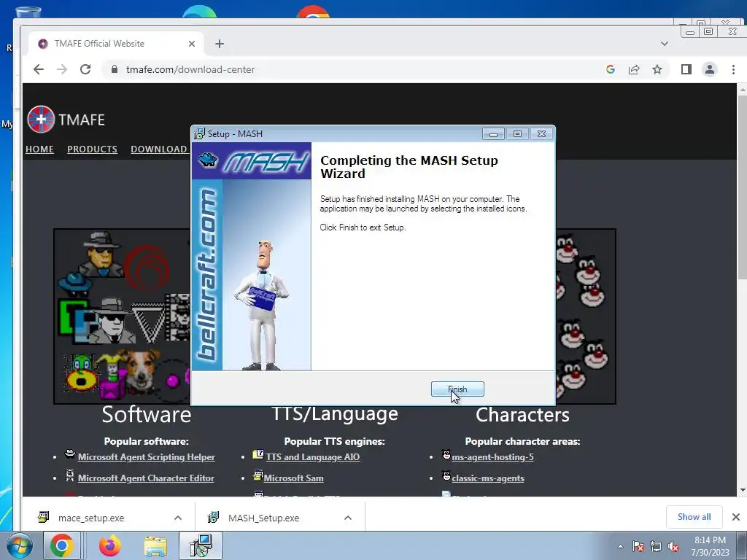The height and width of the screenshot is (560, 747).
Task: View site info lock icon
Action: click(115, 69)
